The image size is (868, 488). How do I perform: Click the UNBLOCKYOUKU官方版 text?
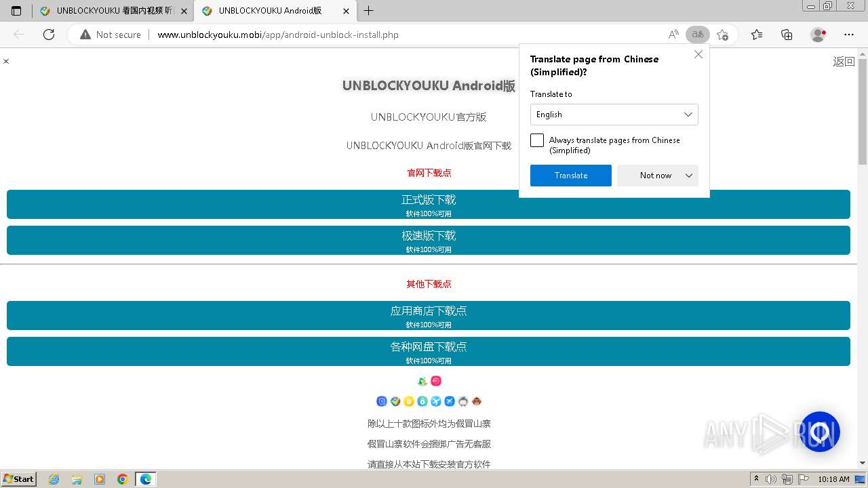point(429,117)
